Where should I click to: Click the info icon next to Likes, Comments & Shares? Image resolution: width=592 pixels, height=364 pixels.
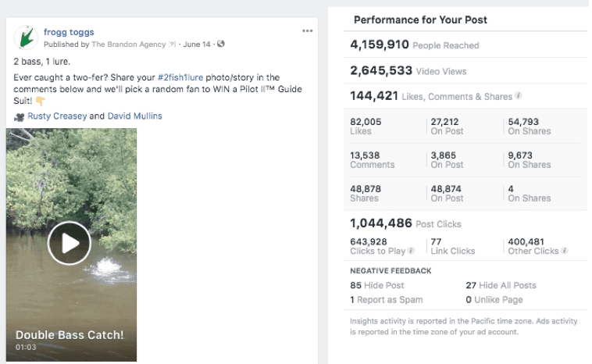[x=519, y=97]
